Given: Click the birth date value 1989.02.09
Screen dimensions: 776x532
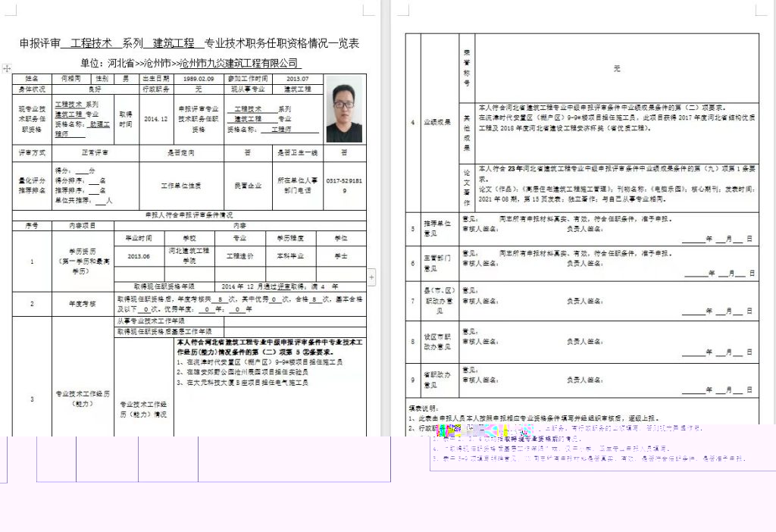Looking at the screenshot, I should coord(199,79).
